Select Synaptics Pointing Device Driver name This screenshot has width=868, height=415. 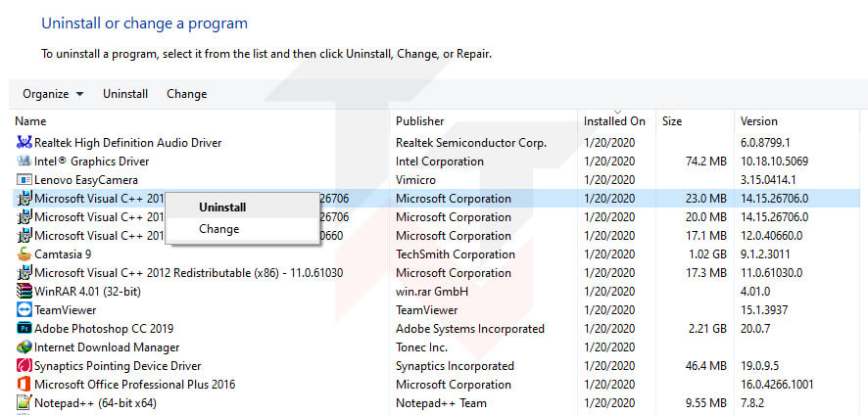pyautogui.click(x=118, y=366)
